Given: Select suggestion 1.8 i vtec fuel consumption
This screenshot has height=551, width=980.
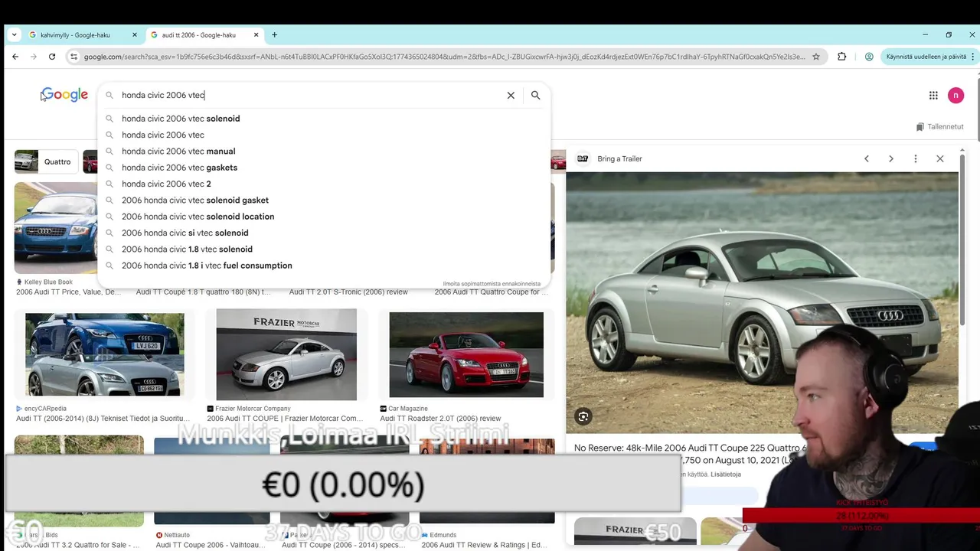Looking at the screenshot, I should pos(324,266).
